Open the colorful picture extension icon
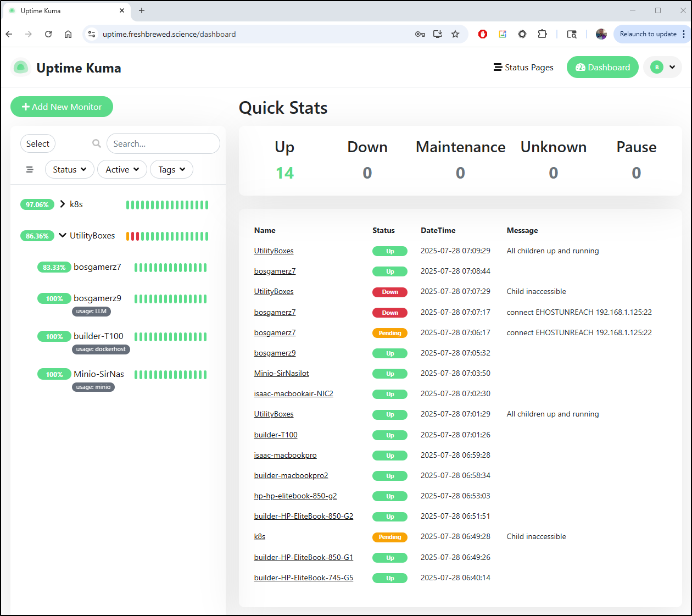 (503, 34)
